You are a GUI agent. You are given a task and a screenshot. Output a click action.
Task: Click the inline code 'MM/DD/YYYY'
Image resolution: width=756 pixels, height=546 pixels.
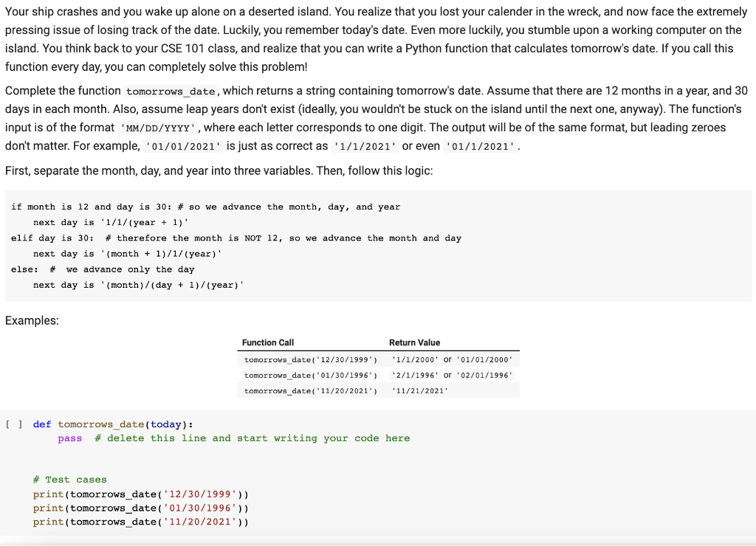158,128
